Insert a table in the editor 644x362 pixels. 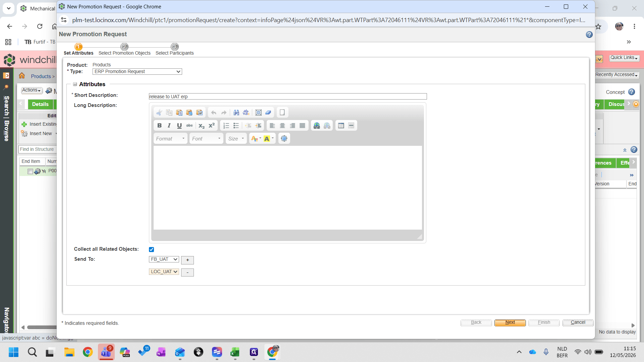(341, 125)
